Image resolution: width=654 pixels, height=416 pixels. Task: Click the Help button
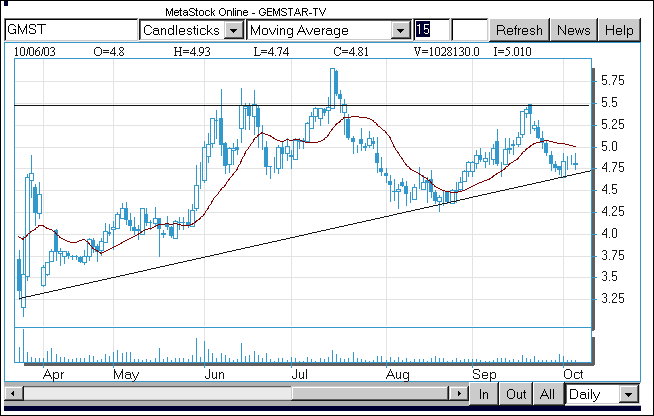619,30
